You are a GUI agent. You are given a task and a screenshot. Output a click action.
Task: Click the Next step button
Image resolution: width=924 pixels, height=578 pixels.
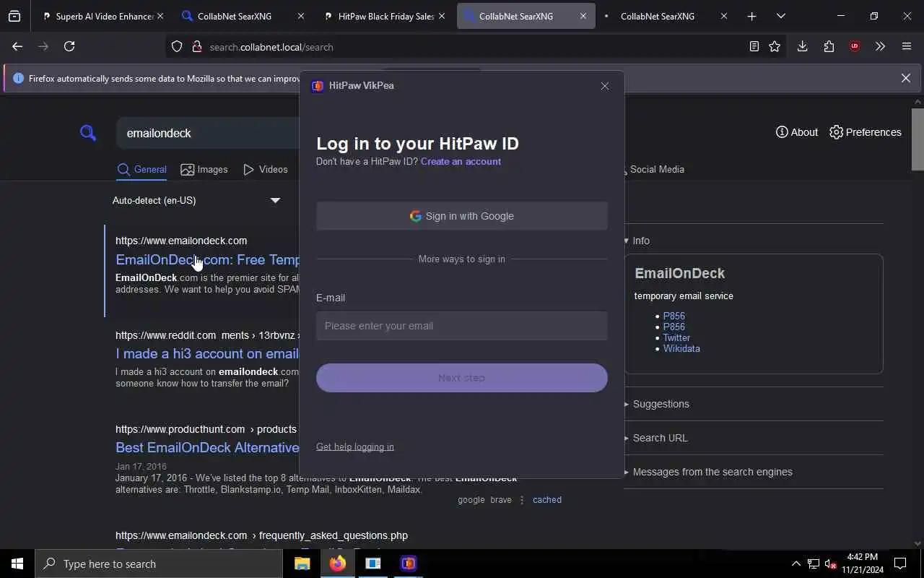tap(462, 378)
